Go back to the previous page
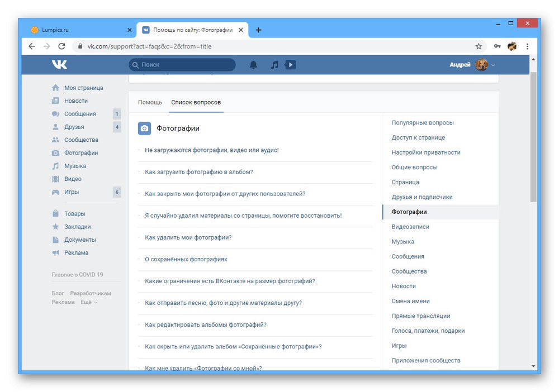Image resolution: width=559 pixels, height=392 pixels. point(32,46)
